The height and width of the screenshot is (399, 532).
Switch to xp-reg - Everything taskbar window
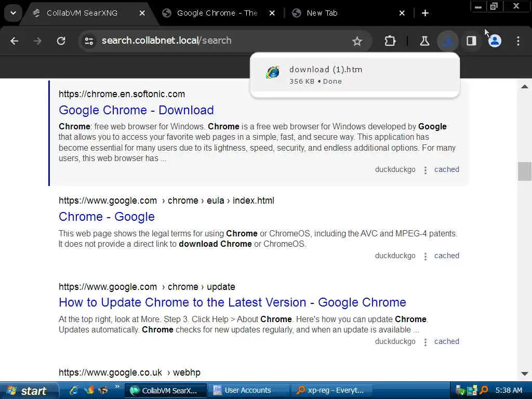point(331,391)
